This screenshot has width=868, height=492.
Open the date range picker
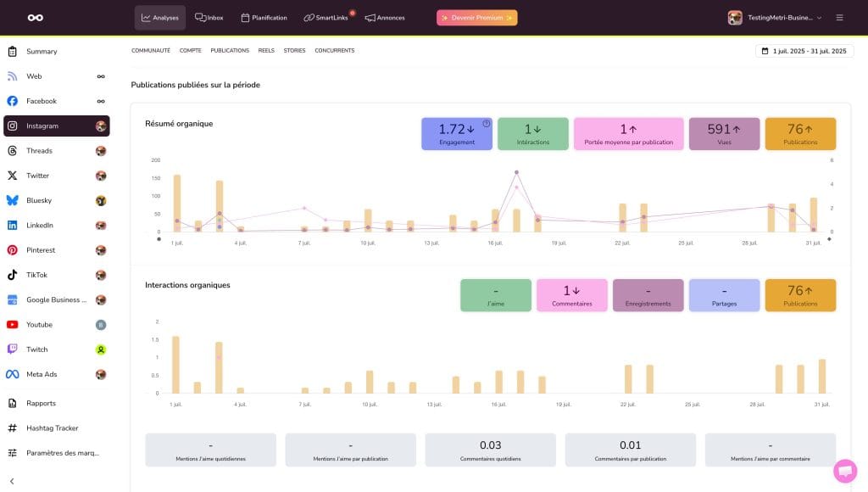[x=803, y=51]
